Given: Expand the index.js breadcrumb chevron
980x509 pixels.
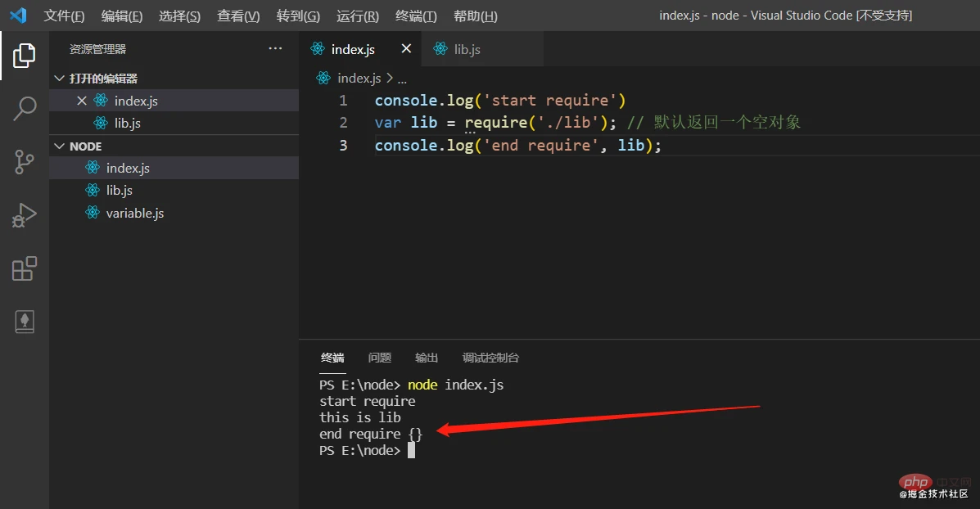Looking at the screenshot, I should click(x=390, y=78).
